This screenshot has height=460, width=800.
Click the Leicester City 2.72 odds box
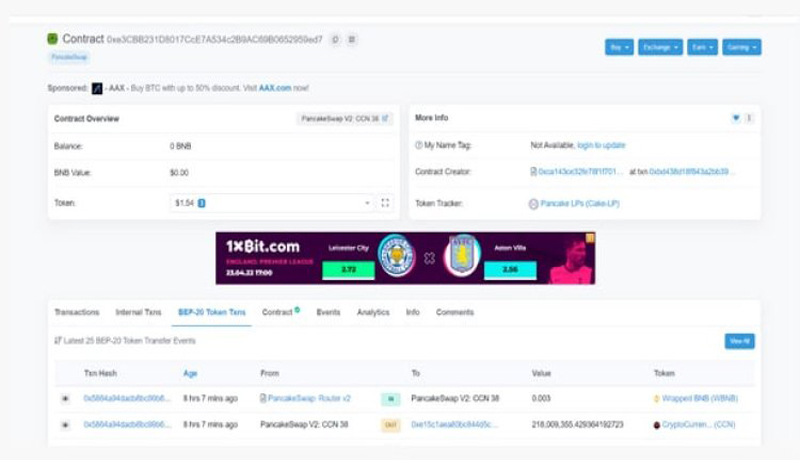[x=348, y=270]
